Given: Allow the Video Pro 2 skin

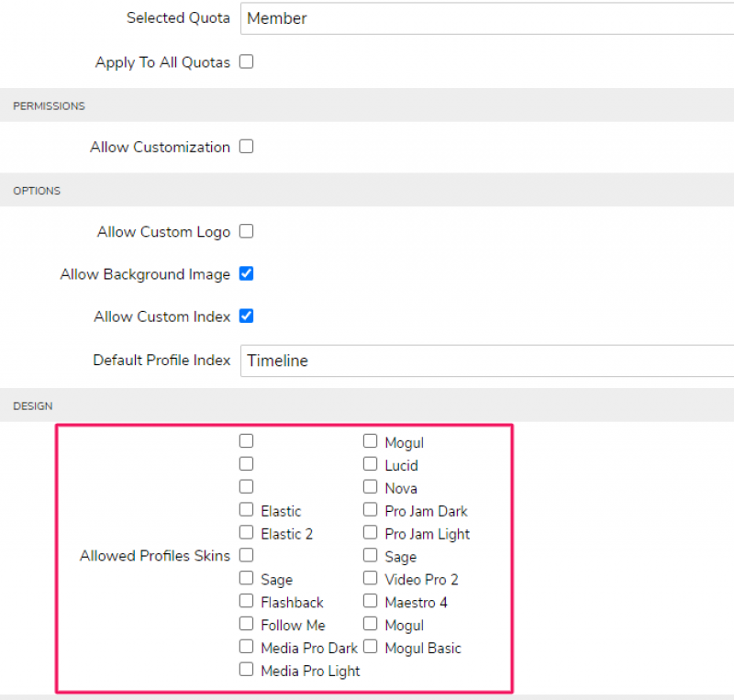Looking at the screenshot, I should point(370,579).
